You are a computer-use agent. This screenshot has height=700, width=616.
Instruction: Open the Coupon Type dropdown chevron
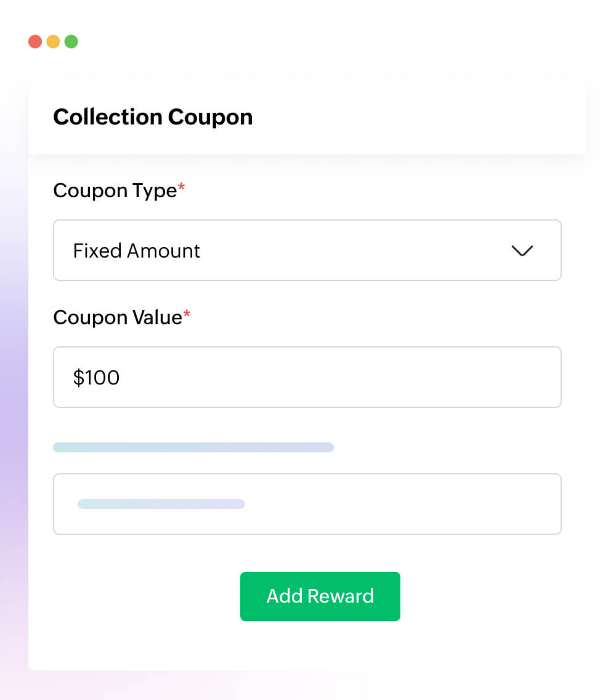(522, 251)
